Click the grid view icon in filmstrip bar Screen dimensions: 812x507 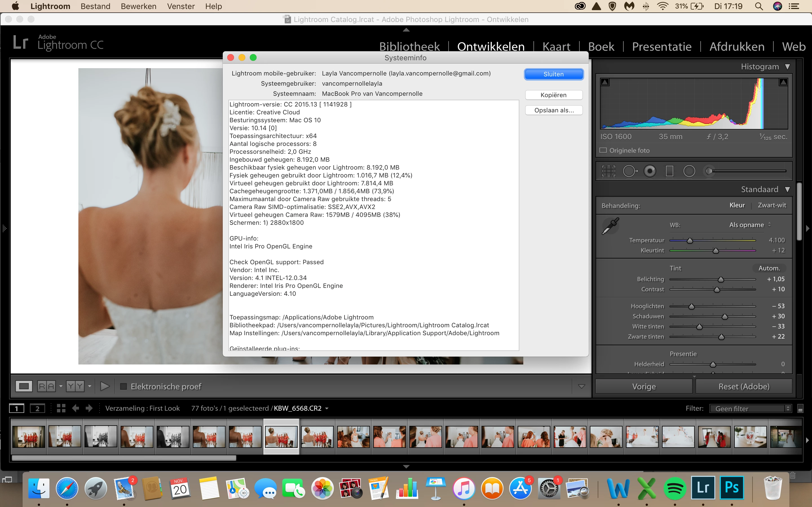click(61, 408)
